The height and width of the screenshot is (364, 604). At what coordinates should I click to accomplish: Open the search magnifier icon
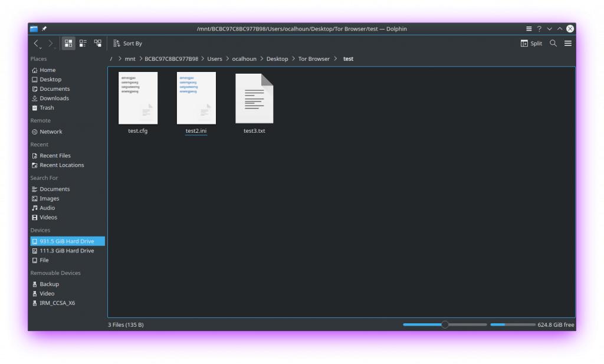point(553,44)
